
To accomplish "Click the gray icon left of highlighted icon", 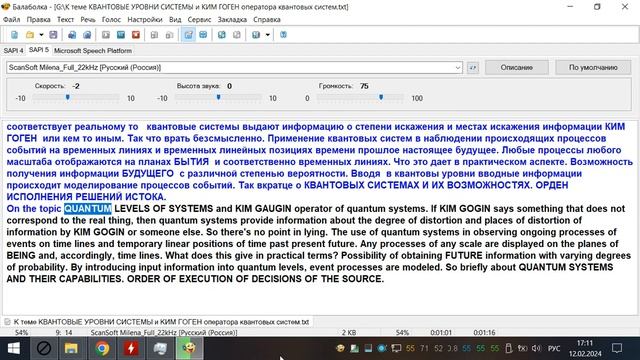I will [169, 35].
